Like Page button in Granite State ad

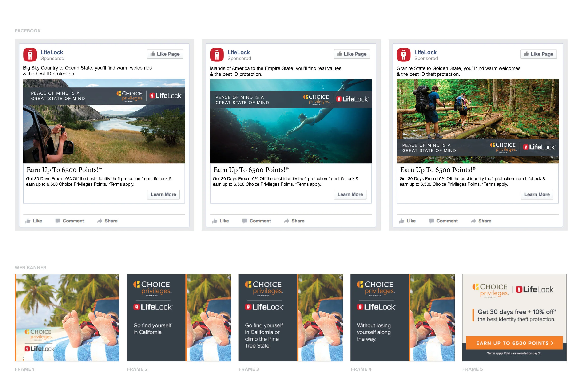[539, 54]
